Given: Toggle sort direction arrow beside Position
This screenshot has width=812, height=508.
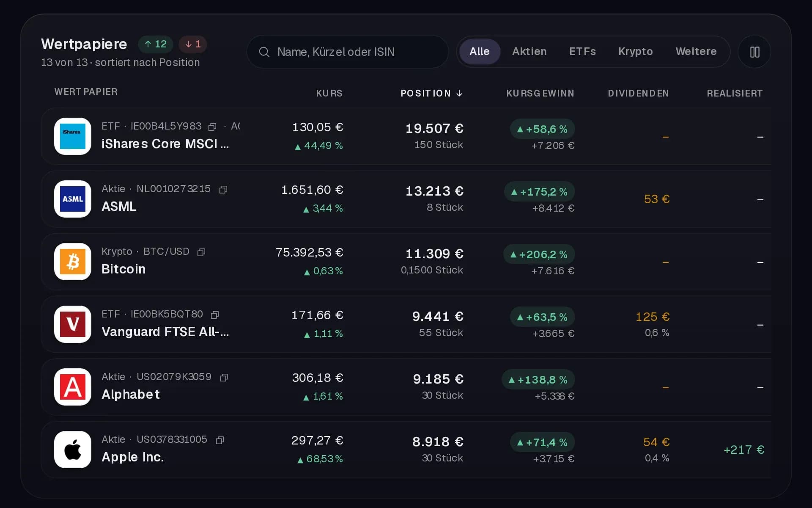Looking at the screenshot, I should pyautogui.click(x=460, y=93).
